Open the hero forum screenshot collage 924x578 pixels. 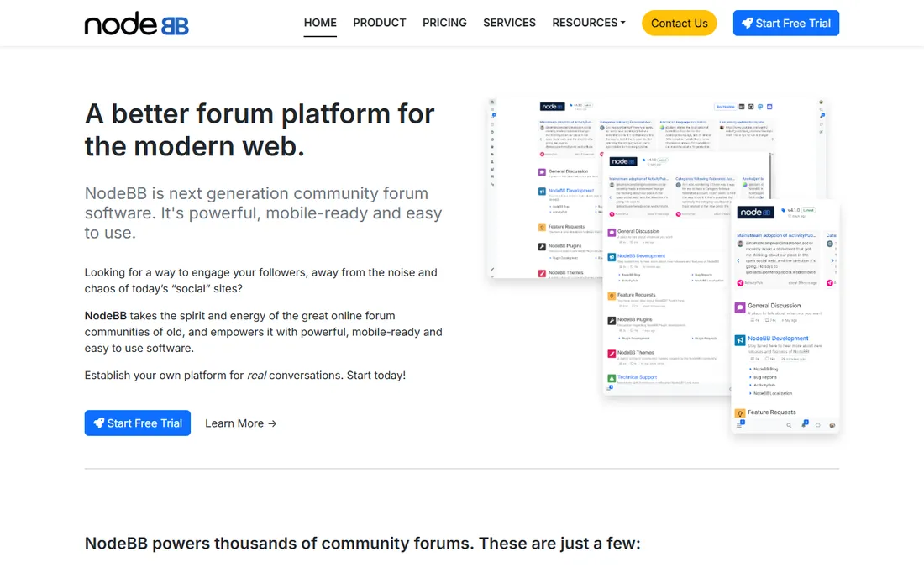[664, 265]
